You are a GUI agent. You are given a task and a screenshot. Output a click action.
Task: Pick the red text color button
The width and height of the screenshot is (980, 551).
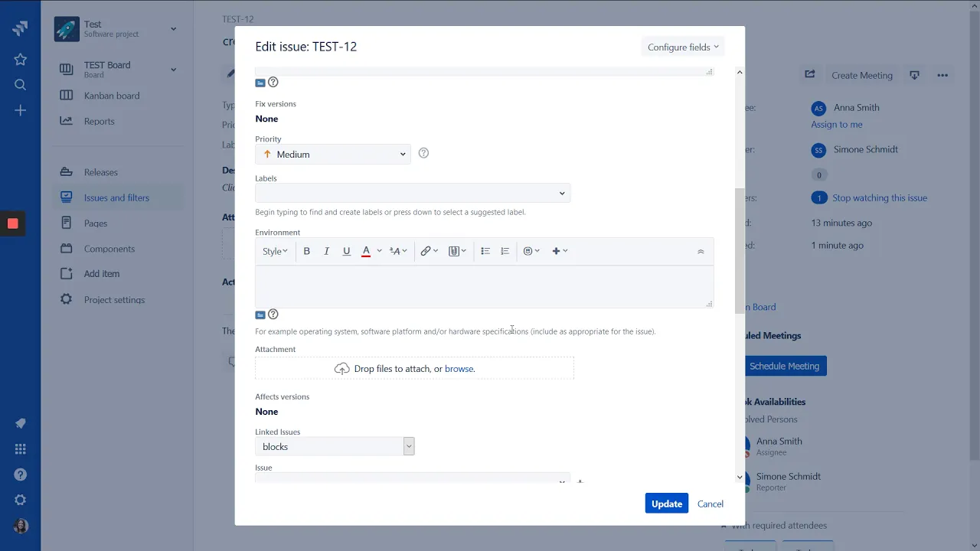click(x=366, y=251)
